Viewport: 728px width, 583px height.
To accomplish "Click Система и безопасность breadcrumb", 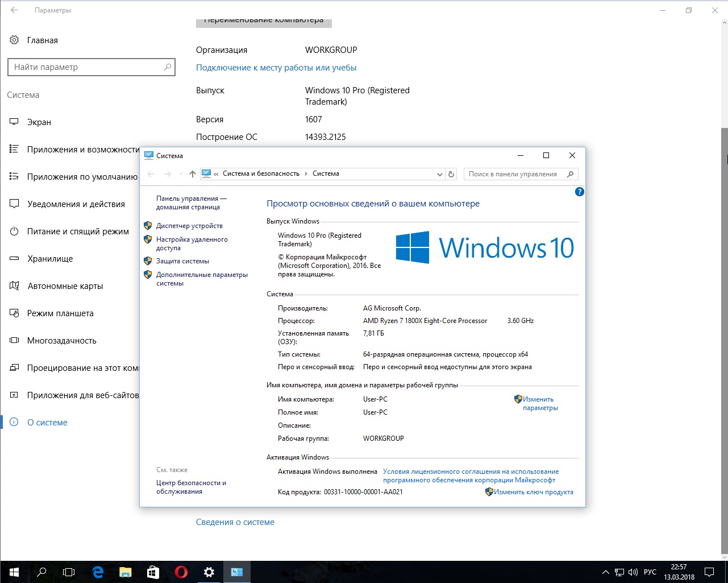I will click(x=261, y=173).
